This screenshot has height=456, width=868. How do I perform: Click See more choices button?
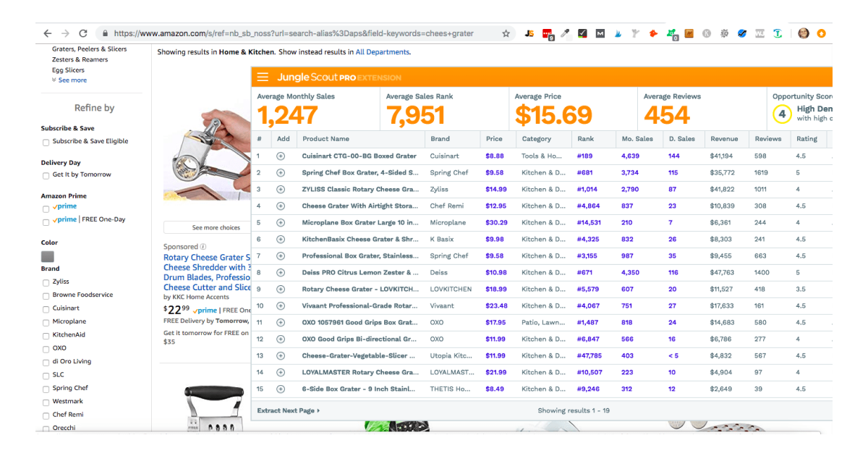point(207,227)
